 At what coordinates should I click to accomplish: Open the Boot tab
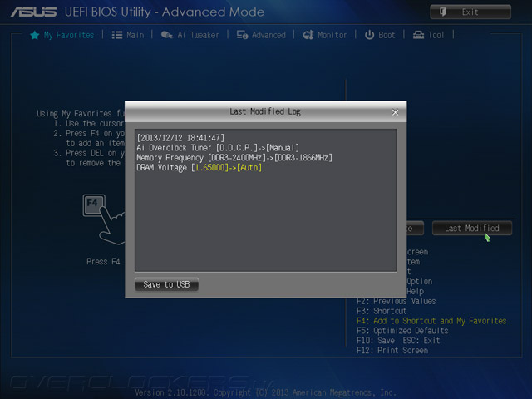point(380,35)
